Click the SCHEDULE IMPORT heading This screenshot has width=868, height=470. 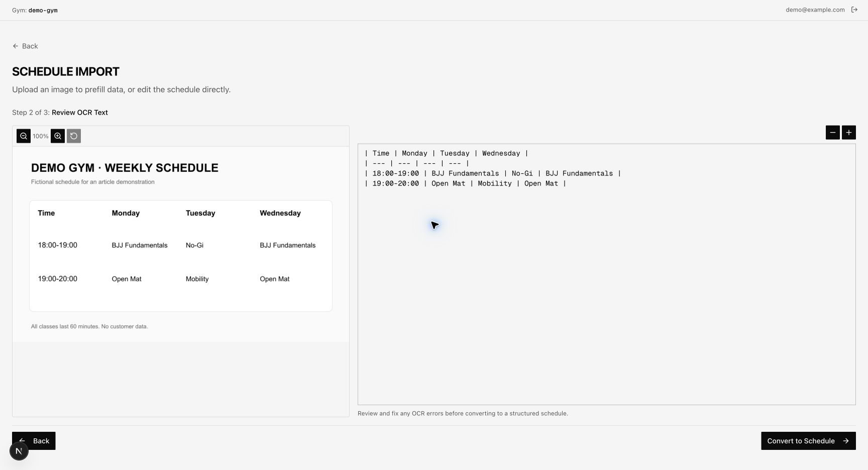click(66, 72)
